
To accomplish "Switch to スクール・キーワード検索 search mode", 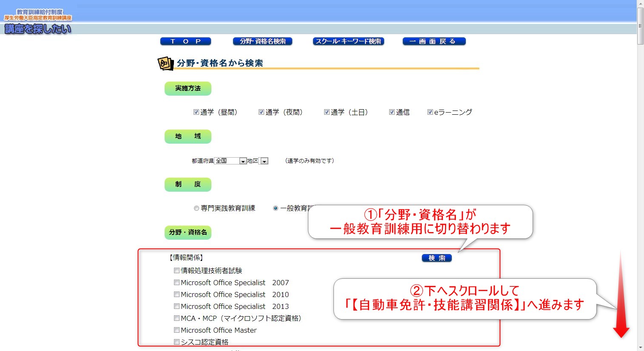I will [x=348, y=41].
